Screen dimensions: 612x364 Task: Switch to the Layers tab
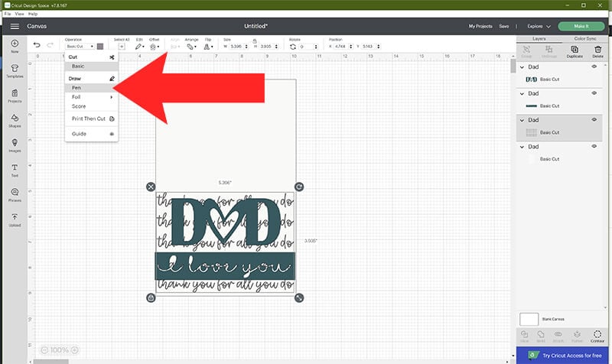(x=539, y=39)
